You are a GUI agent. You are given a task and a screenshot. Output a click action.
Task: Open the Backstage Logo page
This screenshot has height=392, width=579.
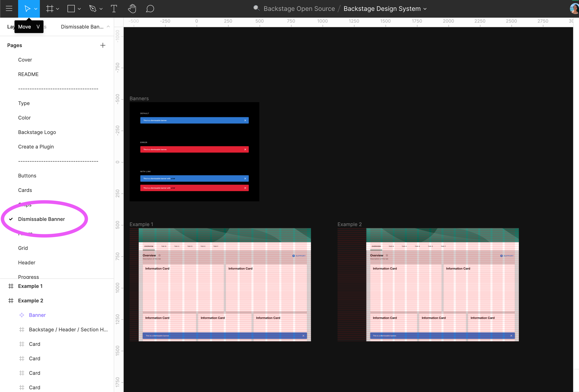click(x=37, y=132)
